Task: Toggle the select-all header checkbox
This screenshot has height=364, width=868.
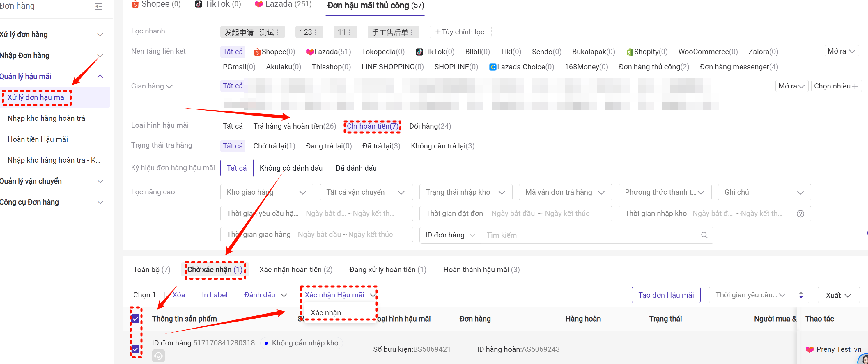Action: coord(135,319)
